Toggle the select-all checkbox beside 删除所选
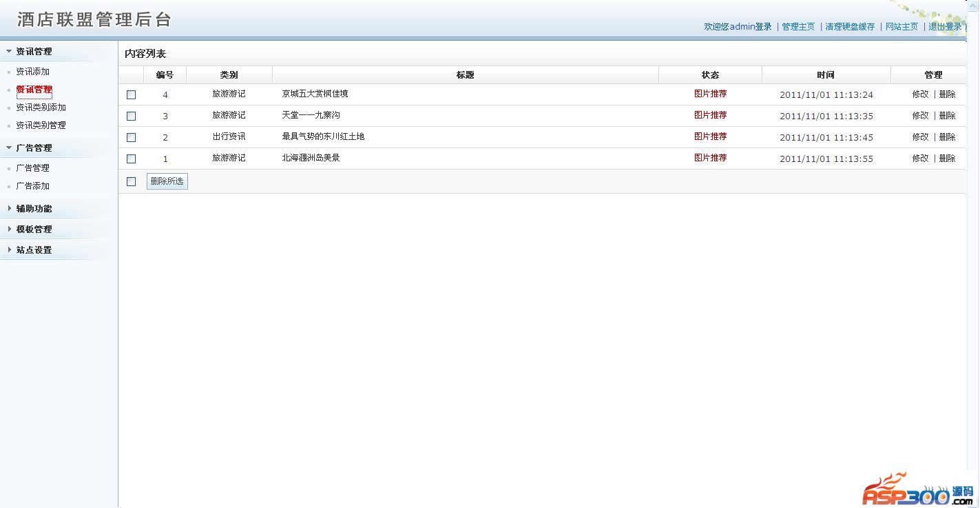Image resolution: width=980 pixels, height=508 pixels. click(x=132, y=182)
